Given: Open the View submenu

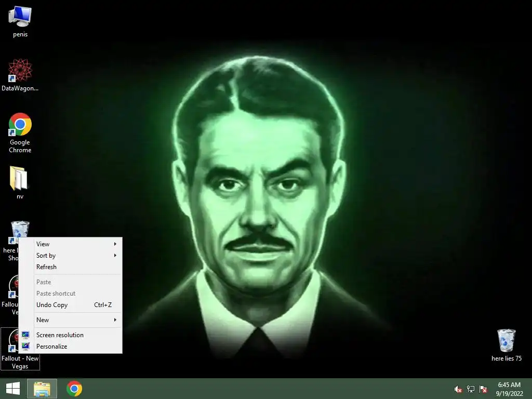Looking at the screenshot, I should click(71, 244).
